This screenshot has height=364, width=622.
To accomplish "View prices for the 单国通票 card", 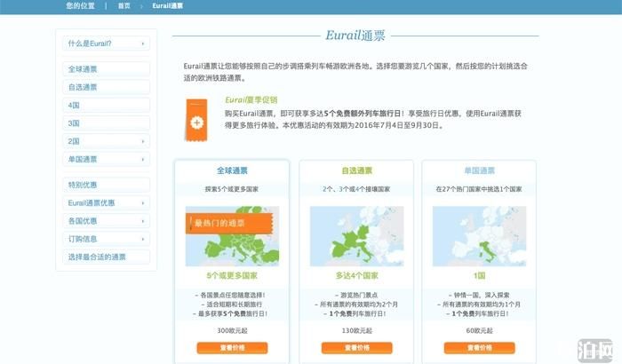I will coord(479,348).
